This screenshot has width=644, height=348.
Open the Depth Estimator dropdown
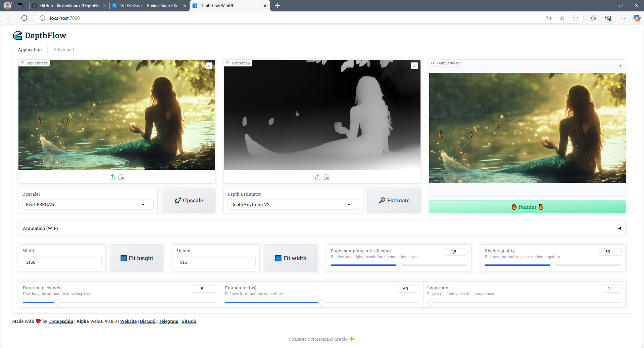(293, 204)
